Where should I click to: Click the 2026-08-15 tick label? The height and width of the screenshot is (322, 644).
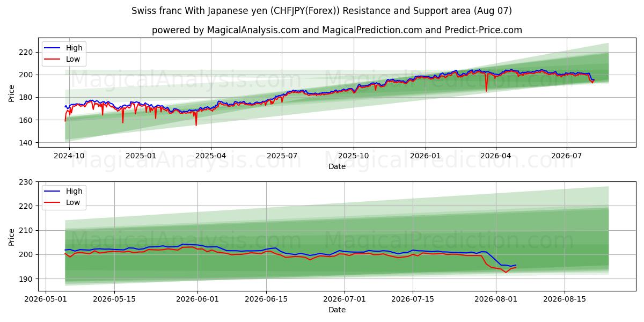point(565,299)
